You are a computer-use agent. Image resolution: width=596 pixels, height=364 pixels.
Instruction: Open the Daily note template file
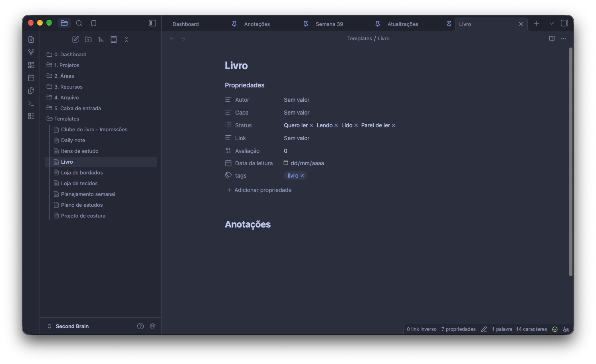click(73, 140)
